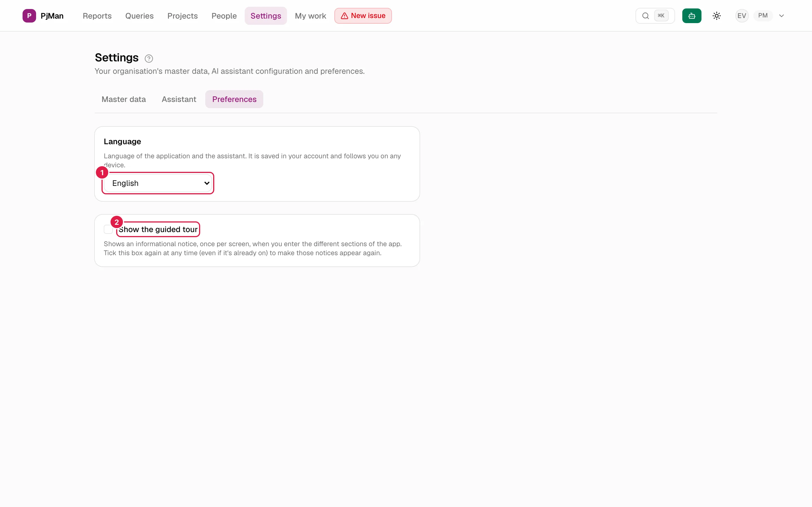Go to the Projects section
The height and width of the screenshot is (507, 812).
pyautogui.click(x=182, y=16)
